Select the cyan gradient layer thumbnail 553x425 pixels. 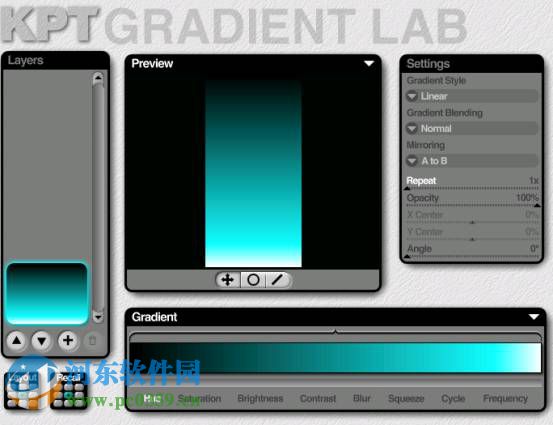[47, 293]
